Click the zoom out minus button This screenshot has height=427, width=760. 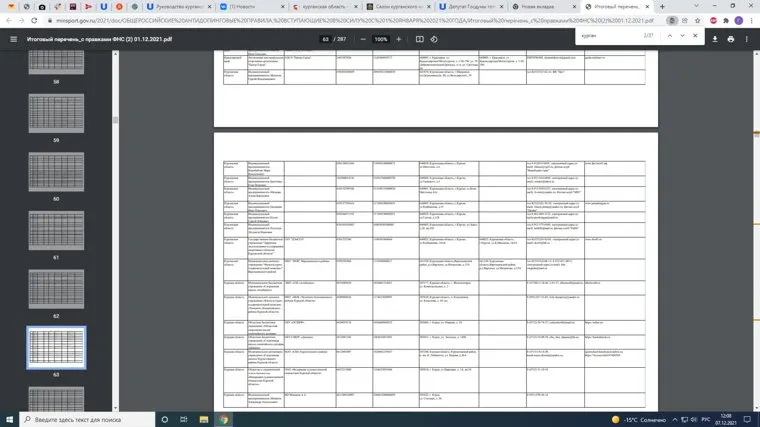pyautogui.click(x=361, y=39)
